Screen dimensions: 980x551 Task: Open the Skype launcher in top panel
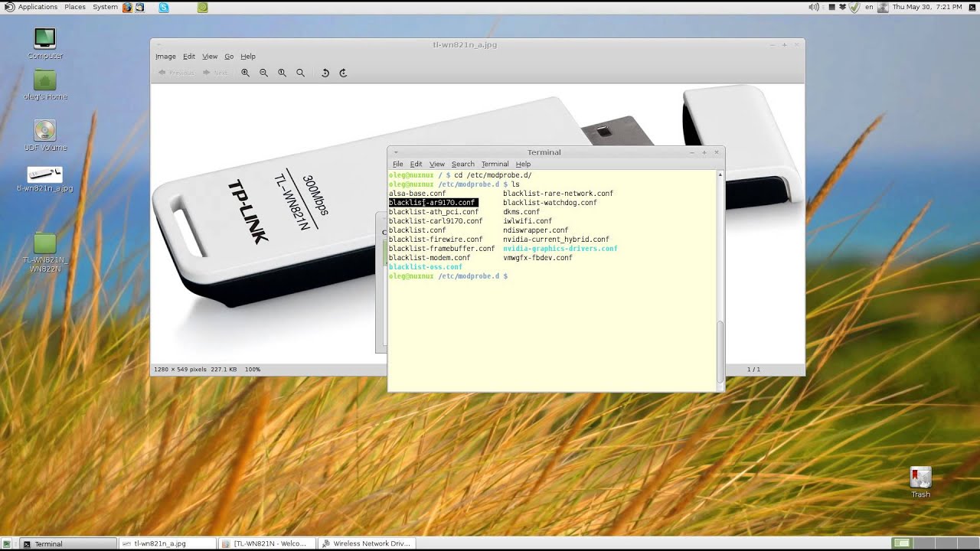pyautogui.click(x=164, y=7)
